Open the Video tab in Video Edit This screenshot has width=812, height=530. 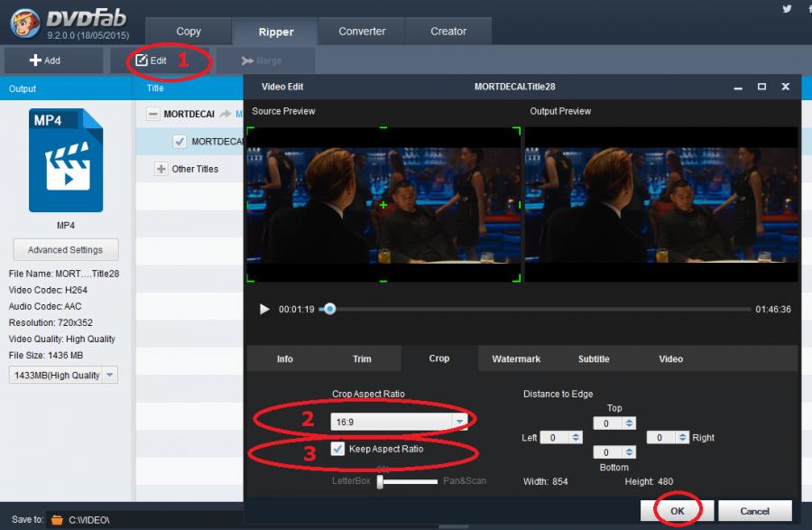click(670, 359)
